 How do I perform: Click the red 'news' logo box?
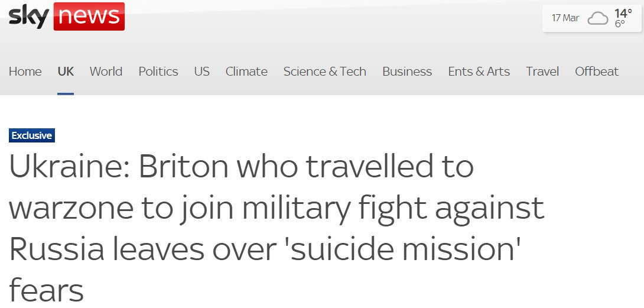[x=89, y=17]
